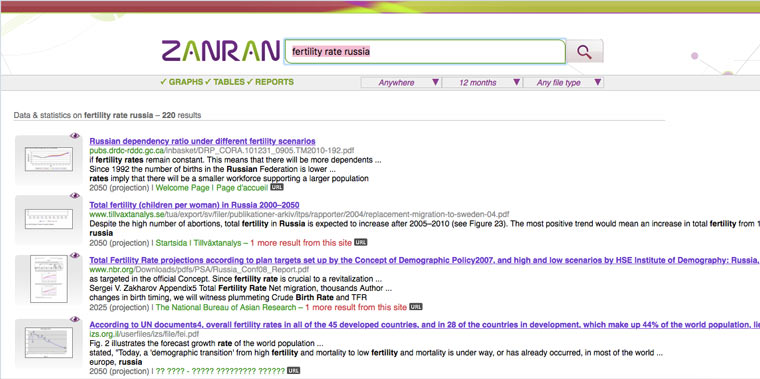Click Welcome Page site link

[183, 188]
